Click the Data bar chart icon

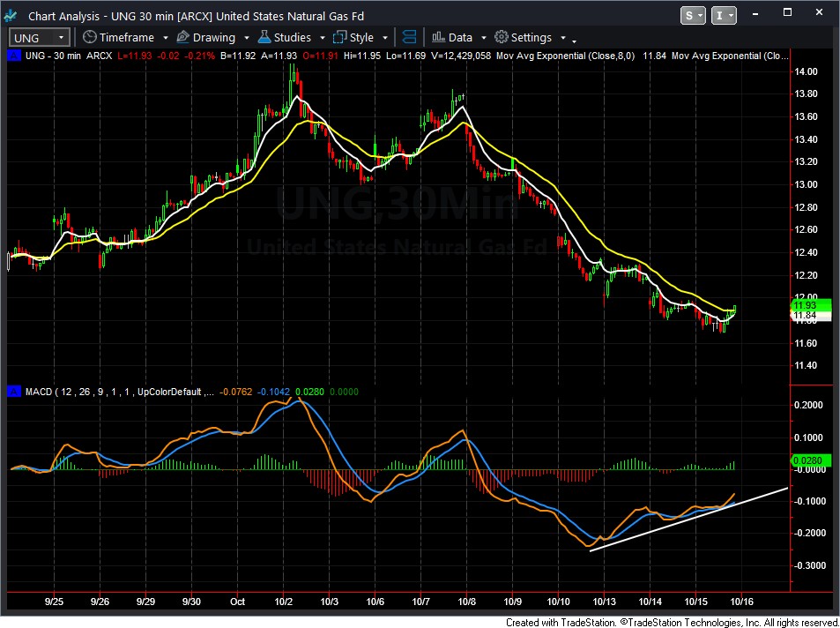tap(437, 37)
